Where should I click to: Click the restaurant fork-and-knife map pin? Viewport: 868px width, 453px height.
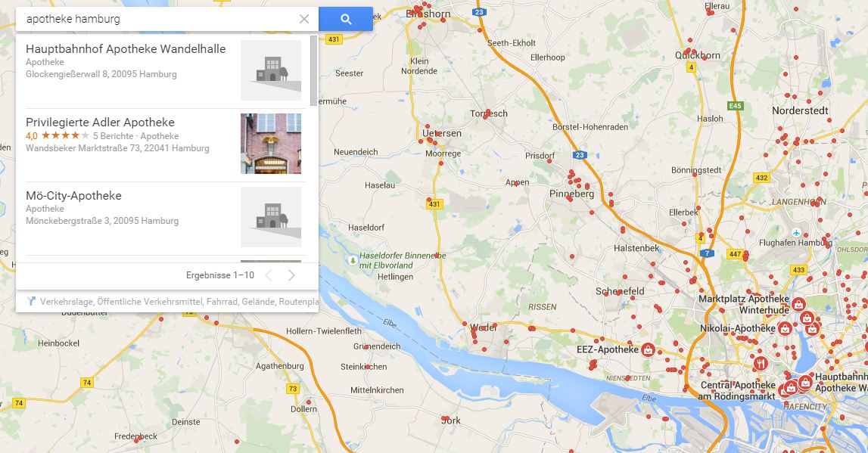coord(761,364)
